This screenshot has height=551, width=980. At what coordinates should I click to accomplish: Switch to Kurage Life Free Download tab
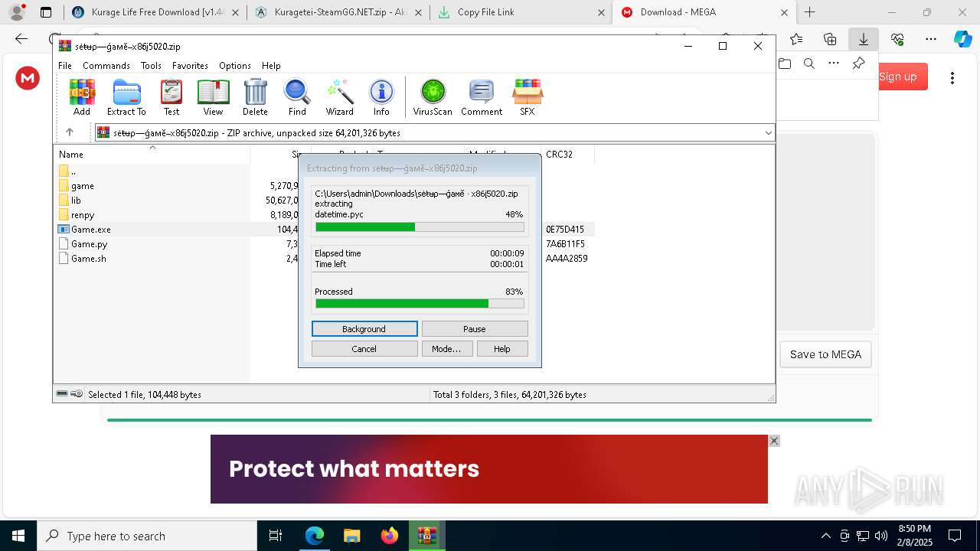coord(155,12)
